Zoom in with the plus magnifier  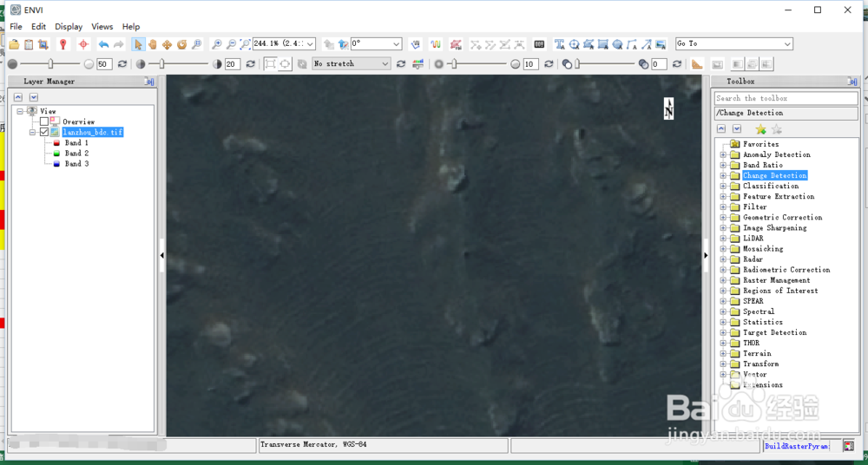[x=217, y=43]
